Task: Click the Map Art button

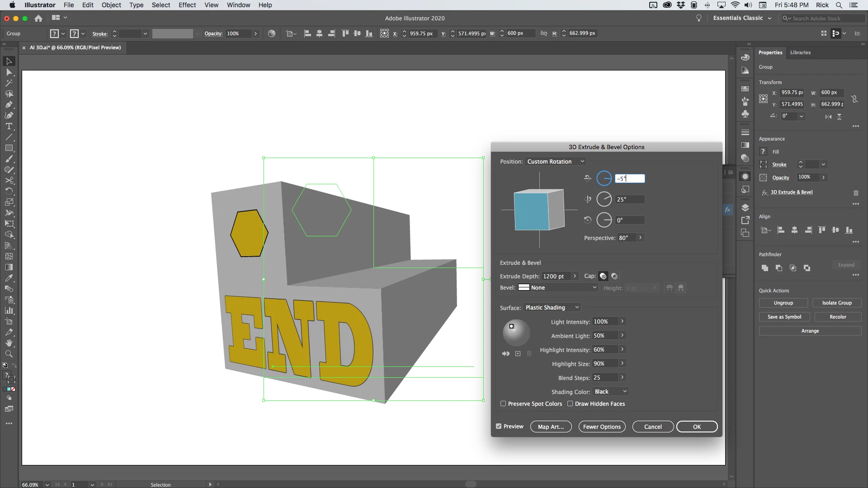Action: [551, 427]
